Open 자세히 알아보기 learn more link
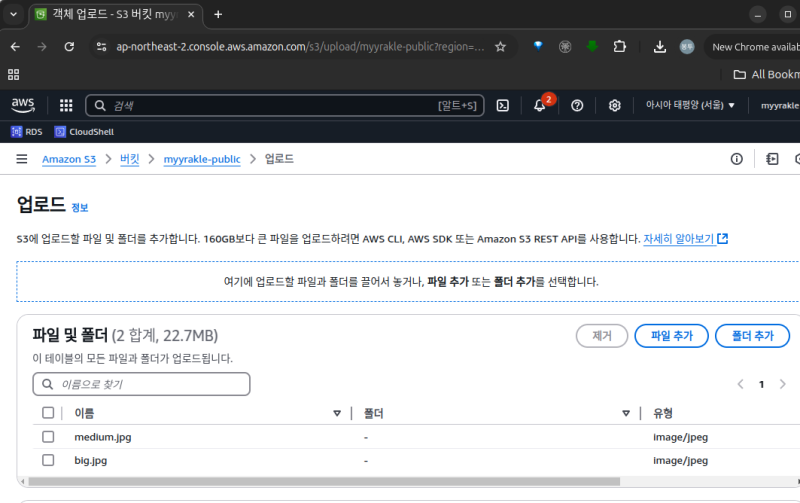 686,238
